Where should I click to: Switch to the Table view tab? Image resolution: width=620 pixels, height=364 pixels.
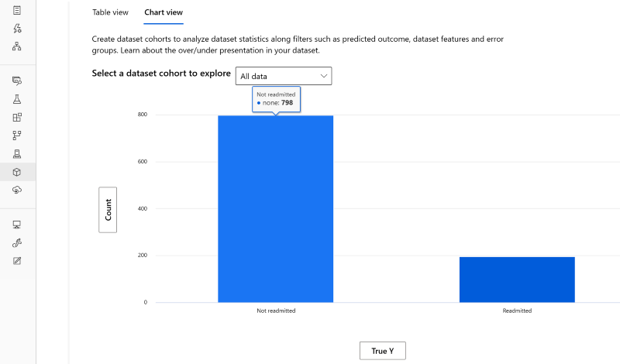pos(110,12)
